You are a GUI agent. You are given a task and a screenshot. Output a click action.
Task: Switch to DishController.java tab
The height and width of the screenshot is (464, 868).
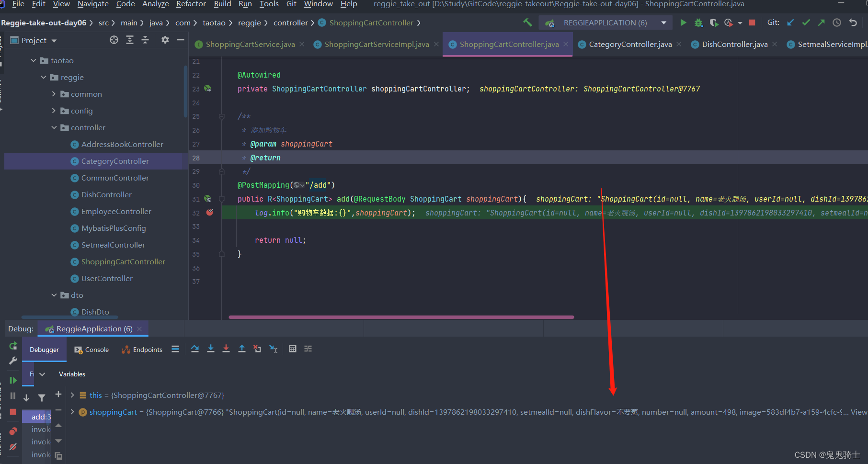click(734, 44)
